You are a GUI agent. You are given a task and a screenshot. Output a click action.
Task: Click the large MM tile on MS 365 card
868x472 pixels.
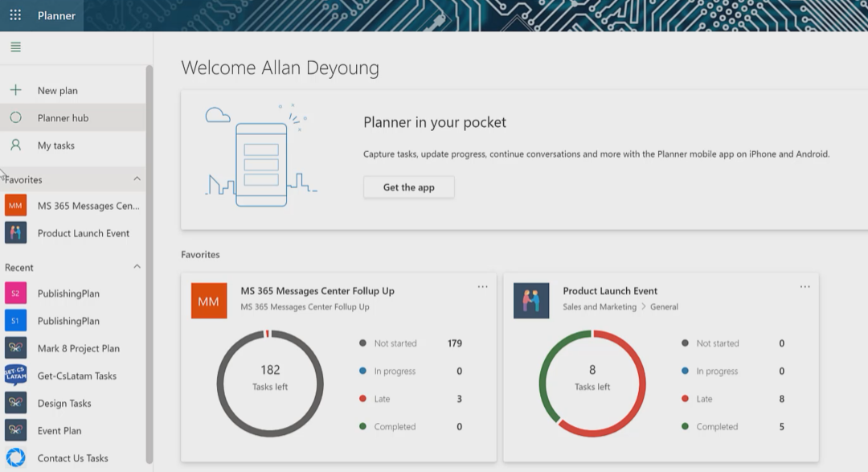coord(209,301)
